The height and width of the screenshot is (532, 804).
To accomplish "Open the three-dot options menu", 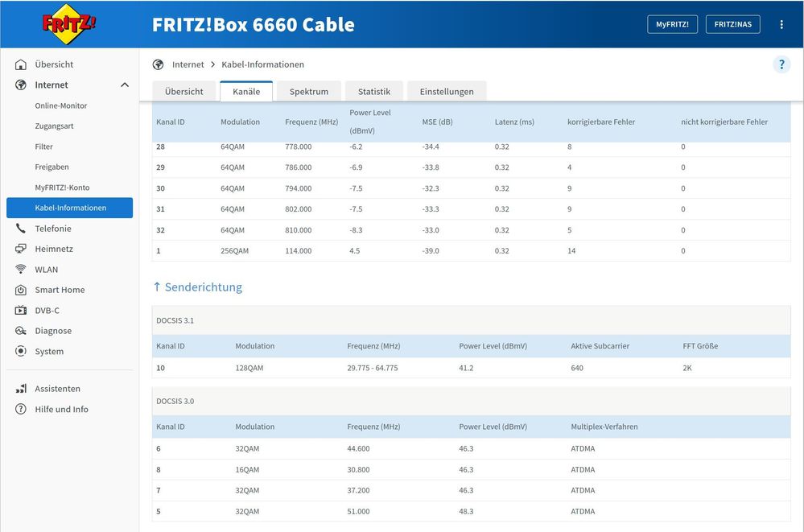I will point(781,25).
